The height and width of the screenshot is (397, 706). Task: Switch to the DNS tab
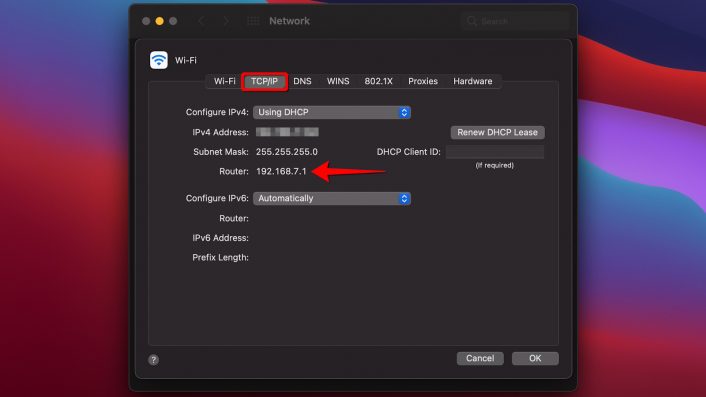[x=302, y=81]
